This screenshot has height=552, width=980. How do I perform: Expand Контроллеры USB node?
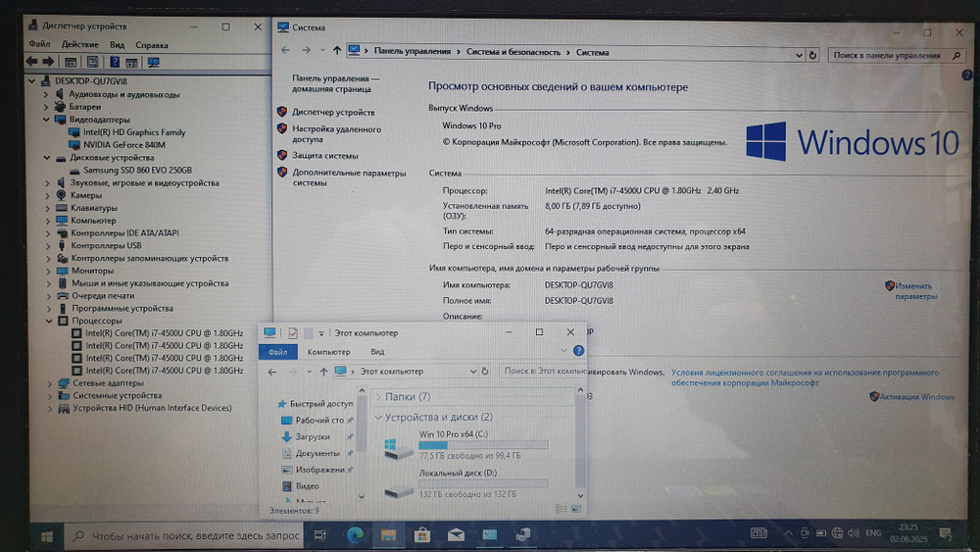point(47,246)
